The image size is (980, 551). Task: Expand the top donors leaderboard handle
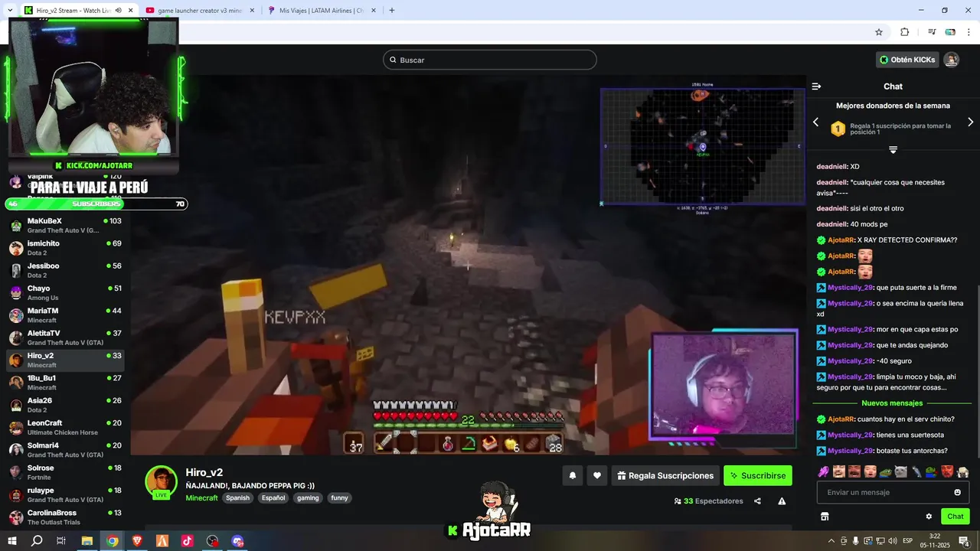[x=893, y=149]
